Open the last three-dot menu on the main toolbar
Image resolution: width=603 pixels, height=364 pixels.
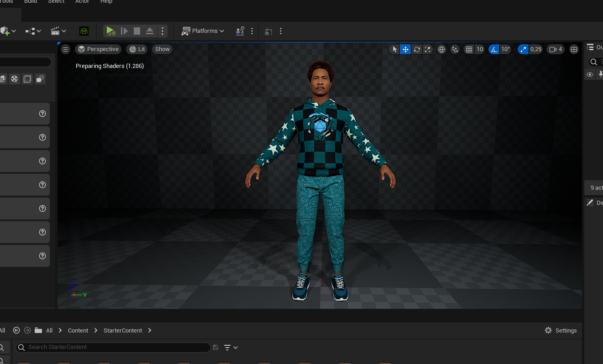[281, 31]
